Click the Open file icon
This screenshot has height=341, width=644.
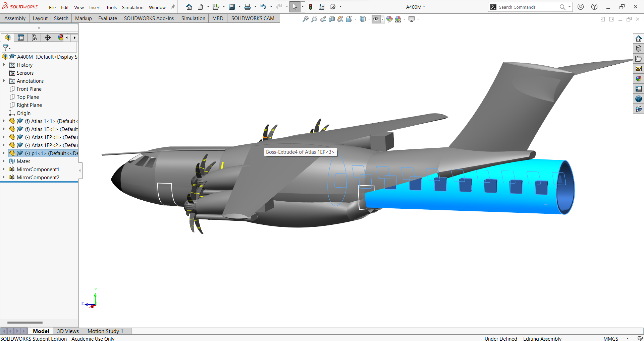[216, 7]
